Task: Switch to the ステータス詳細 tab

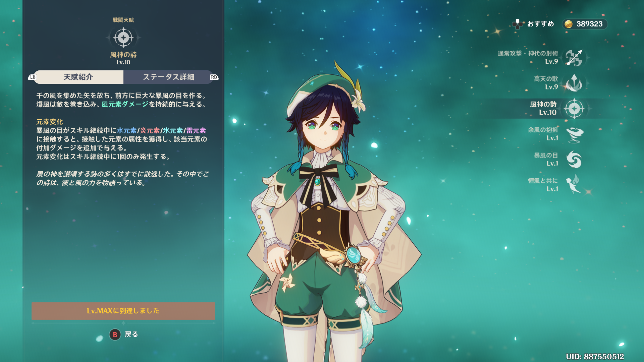Action: pos(168,77)
